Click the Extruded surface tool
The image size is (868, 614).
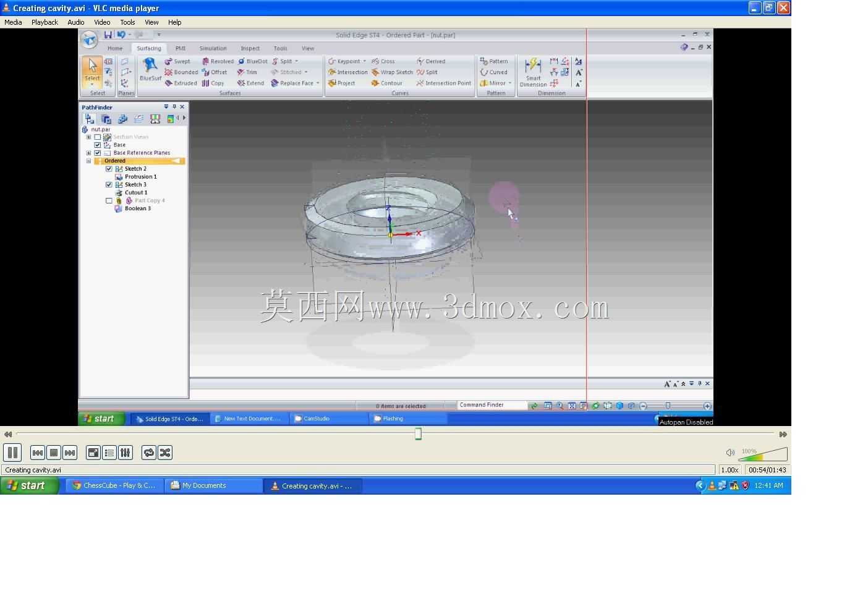pos(181,83)
